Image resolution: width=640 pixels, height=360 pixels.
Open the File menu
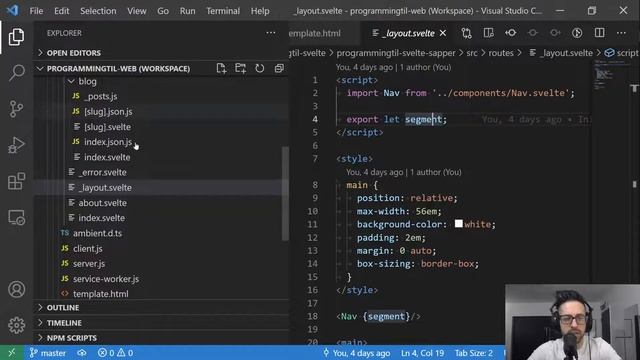[36, 11]
